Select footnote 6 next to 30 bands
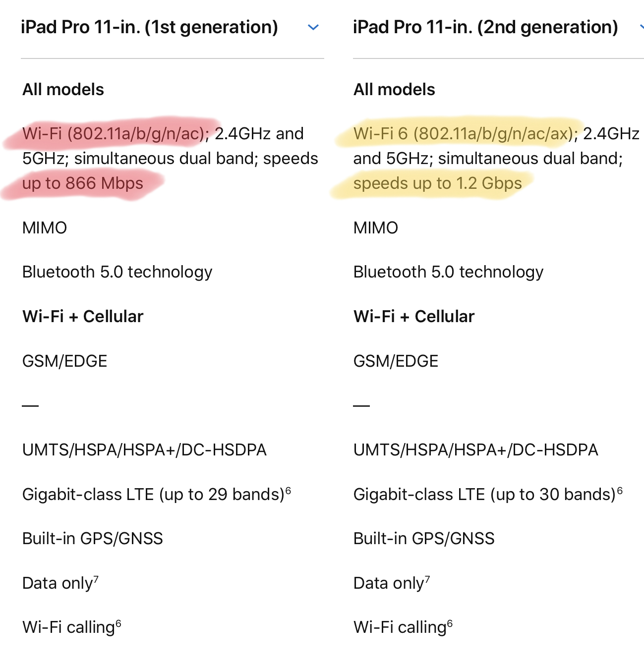Image resolution: width=644 pixels, height=671 pixels. point(620,491)
